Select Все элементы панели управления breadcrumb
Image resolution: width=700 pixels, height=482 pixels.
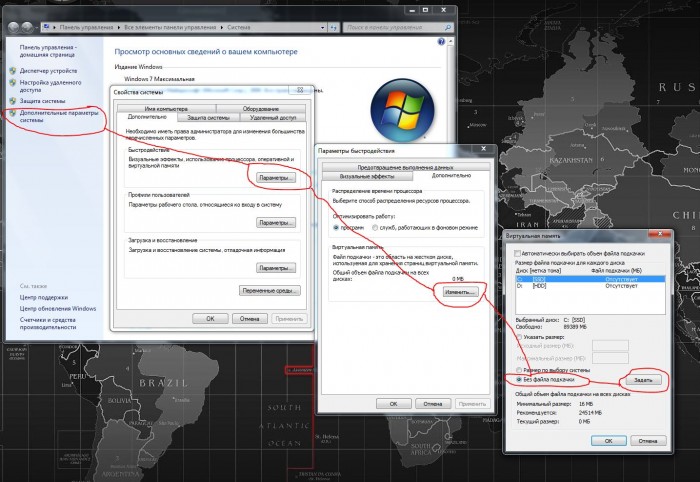(170, 27)
